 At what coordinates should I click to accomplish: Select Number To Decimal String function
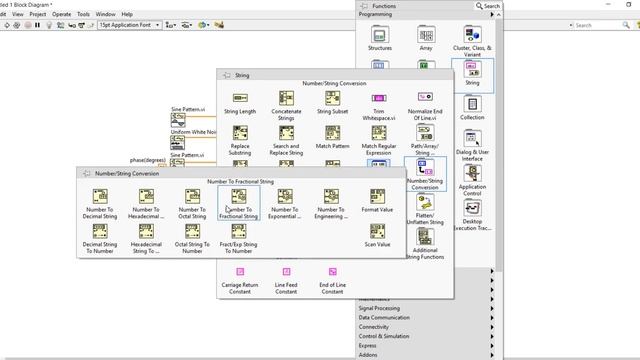point(100,204)
